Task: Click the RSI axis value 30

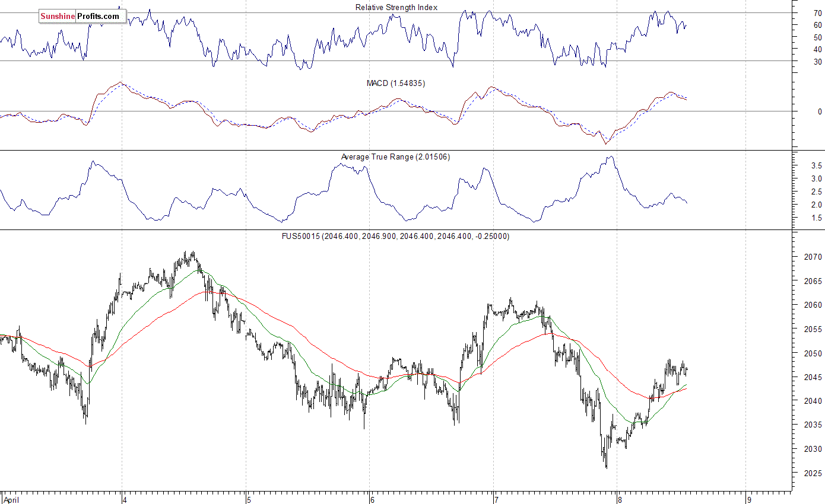Action: coord(818,62)
